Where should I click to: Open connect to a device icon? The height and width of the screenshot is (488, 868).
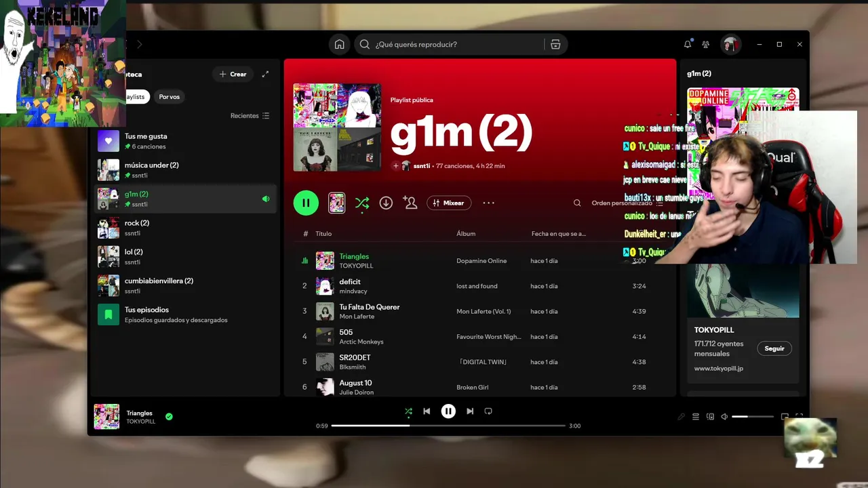coord(711,417)
